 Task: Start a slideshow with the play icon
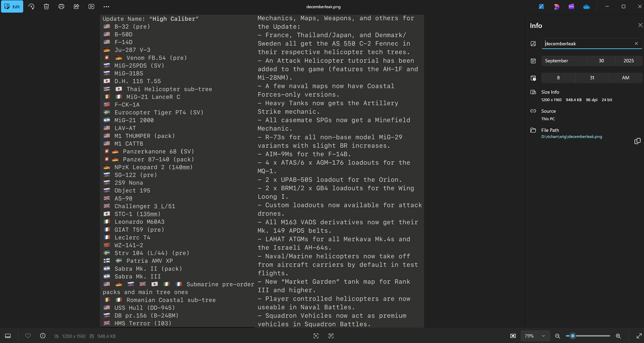[91, 6]
